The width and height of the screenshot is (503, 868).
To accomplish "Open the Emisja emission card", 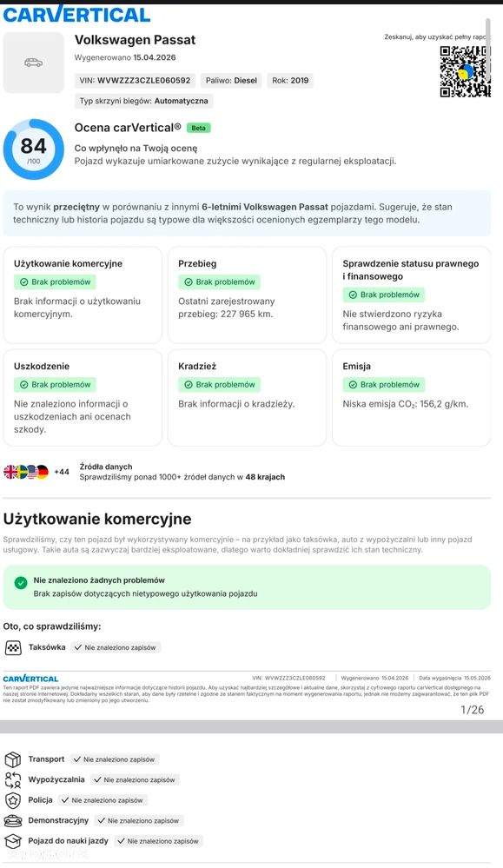I will (411, 397).
